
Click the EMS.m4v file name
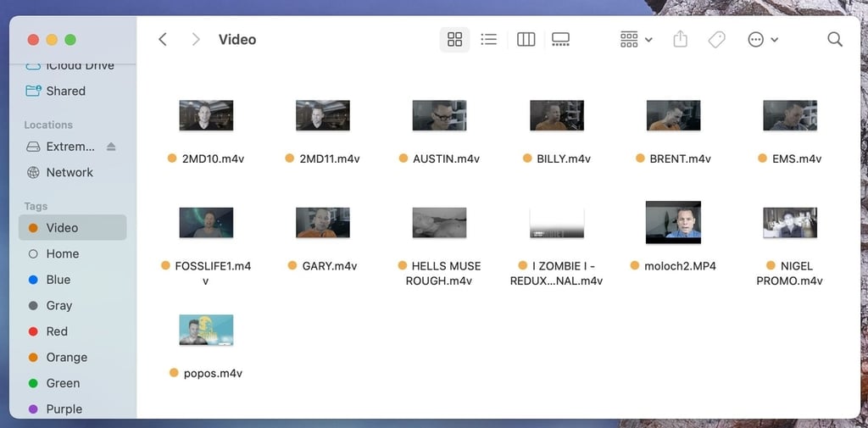point(797,158)
